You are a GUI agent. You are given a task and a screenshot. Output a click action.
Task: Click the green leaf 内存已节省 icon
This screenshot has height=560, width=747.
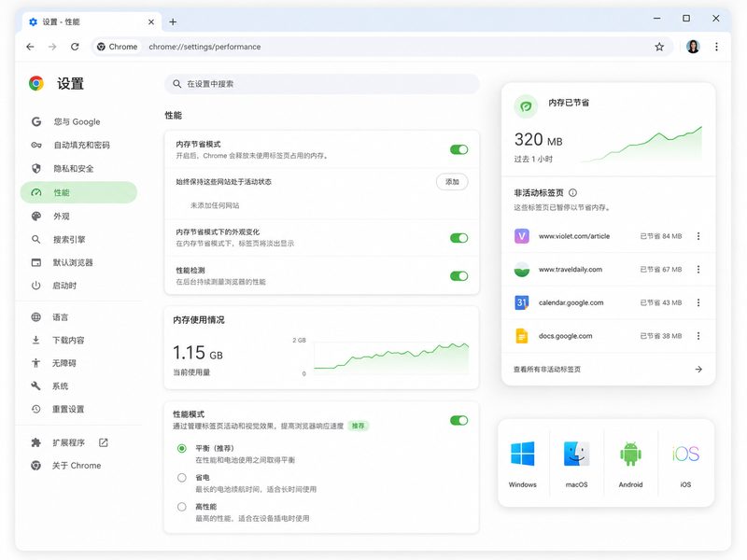526,106
